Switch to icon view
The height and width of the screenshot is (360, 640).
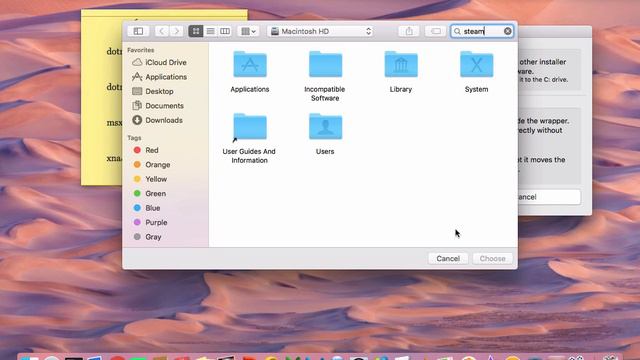[196, 31]
